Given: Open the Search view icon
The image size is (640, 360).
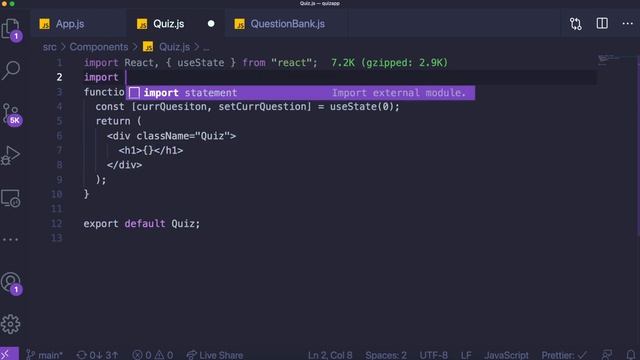Looking at the screenshot, I should [11, 70].
